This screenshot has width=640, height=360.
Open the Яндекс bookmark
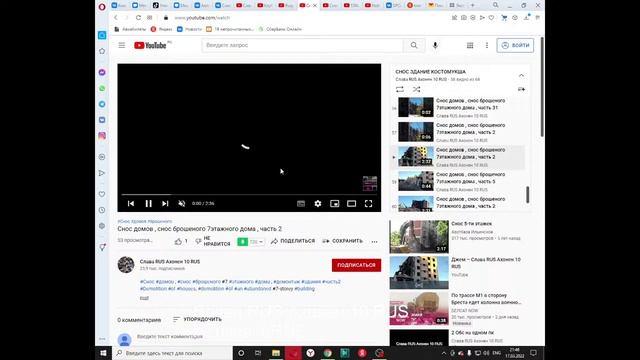[x=161, y=29]
